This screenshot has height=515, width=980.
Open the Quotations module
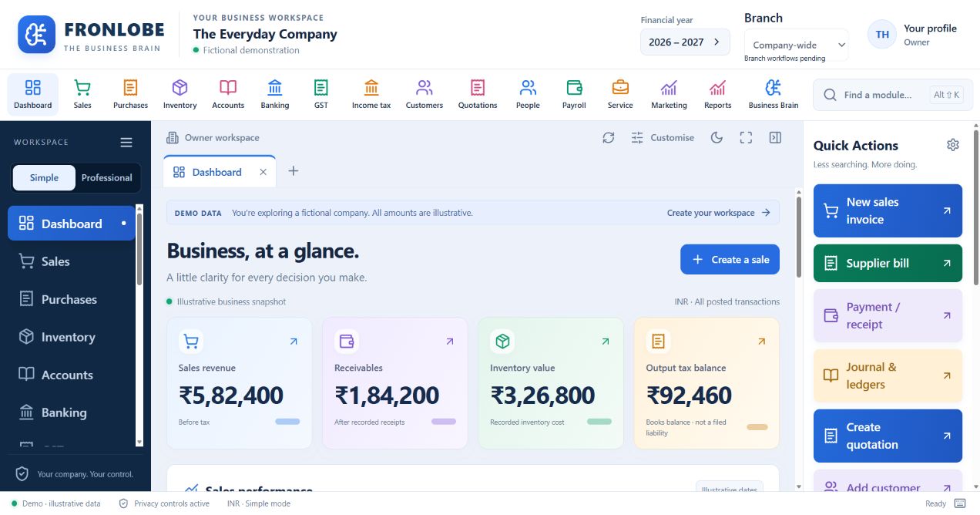click(478, 95)
